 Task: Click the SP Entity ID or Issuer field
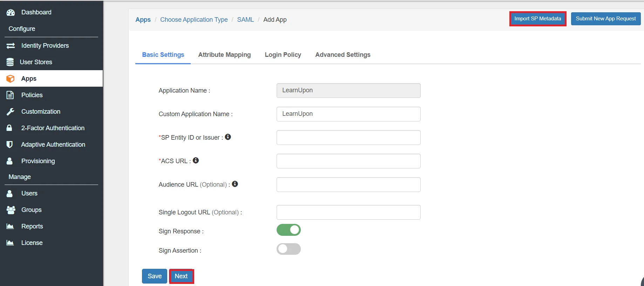tap(348, 138)
